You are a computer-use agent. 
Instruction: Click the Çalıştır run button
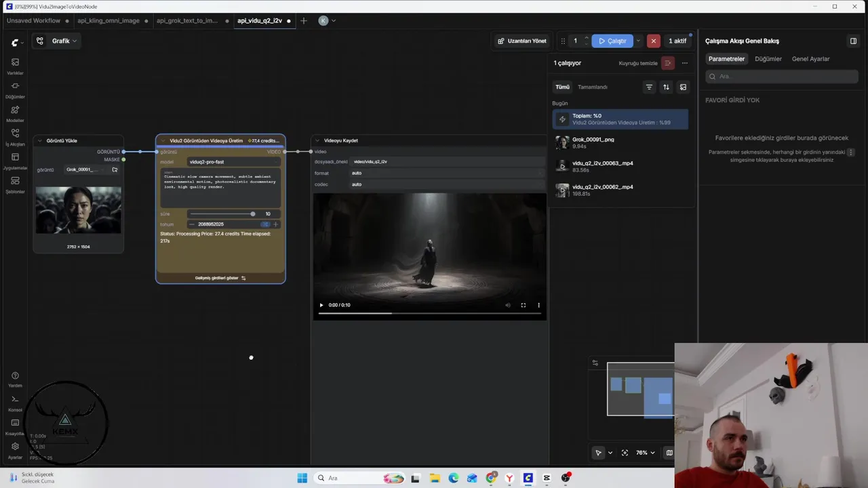point(612,41)
